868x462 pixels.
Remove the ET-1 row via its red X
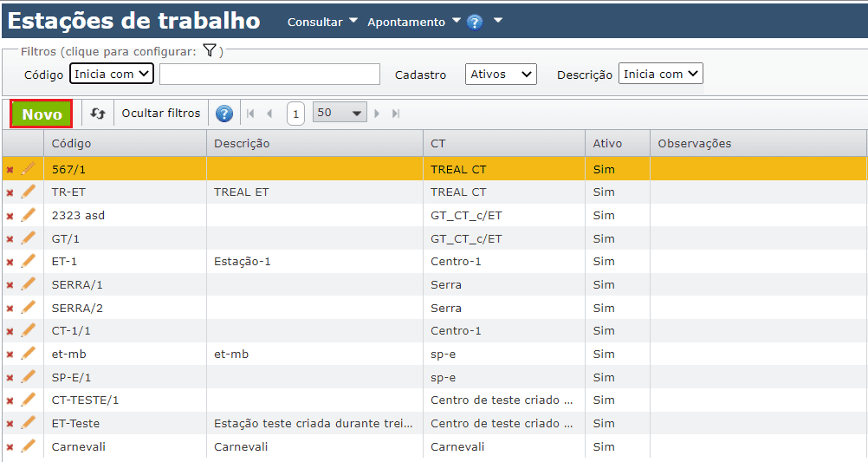point(10,261)
